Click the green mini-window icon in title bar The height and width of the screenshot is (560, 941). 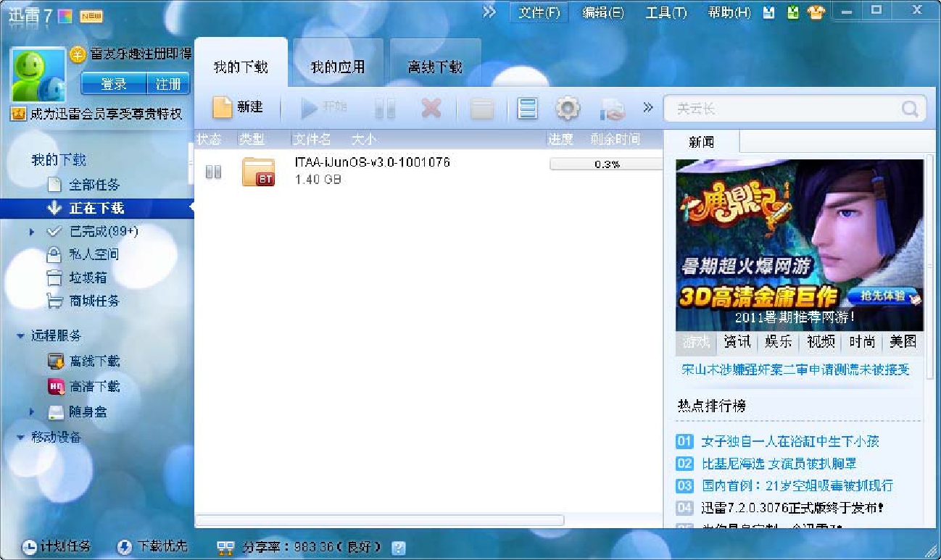click(x=793, y=13)
